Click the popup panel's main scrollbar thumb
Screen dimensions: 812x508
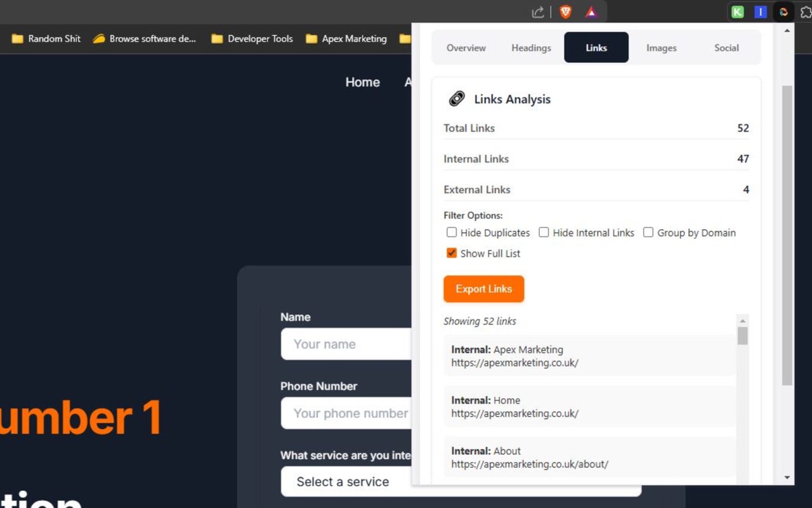coord(787,235)
